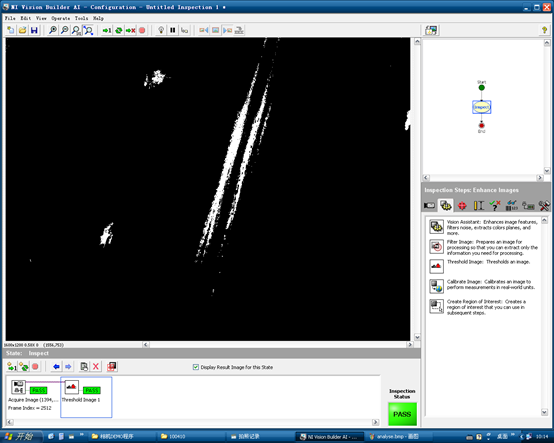The width and height of the screenshot is (554, 443).
Task: Move to previous step with the left blue arrow
Action: tap(56, 367)
